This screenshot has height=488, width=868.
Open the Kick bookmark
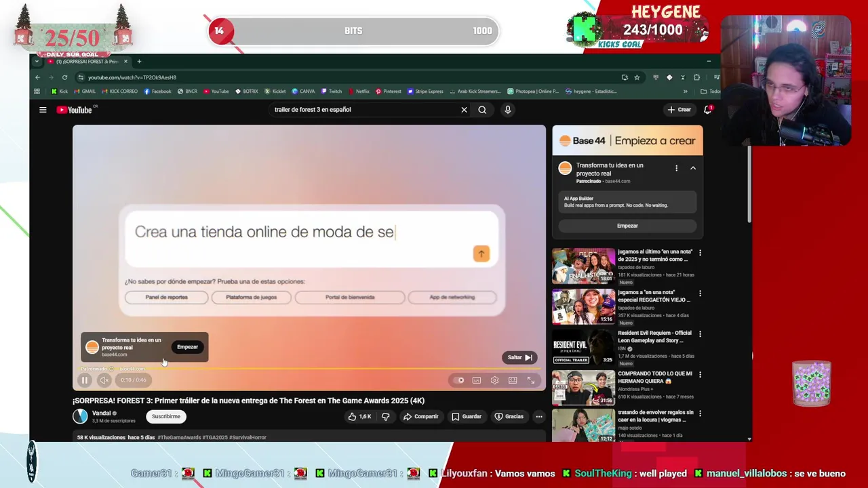tap(60, 91)
